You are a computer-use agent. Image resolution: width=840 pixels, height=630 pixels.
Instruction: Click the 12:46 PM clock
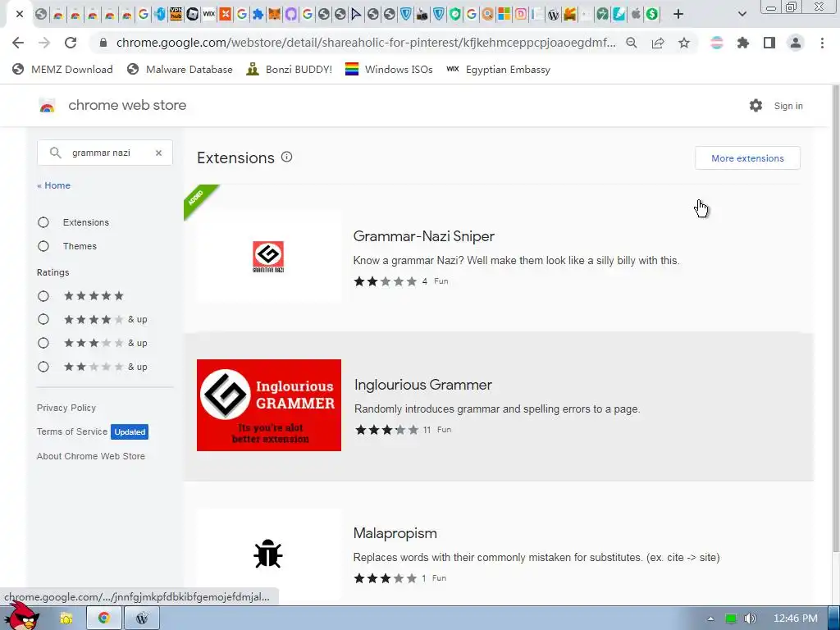pyautogui.click(x=796, y=619)
